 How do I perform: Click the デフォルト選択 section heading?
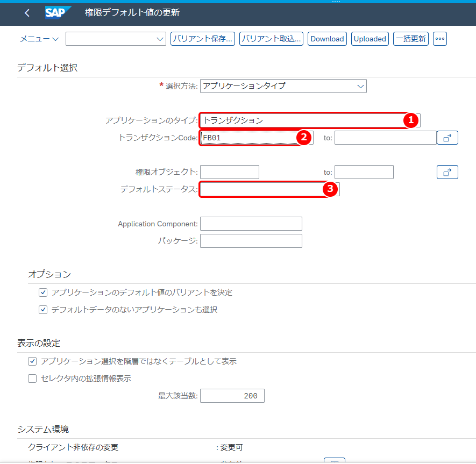47,67
